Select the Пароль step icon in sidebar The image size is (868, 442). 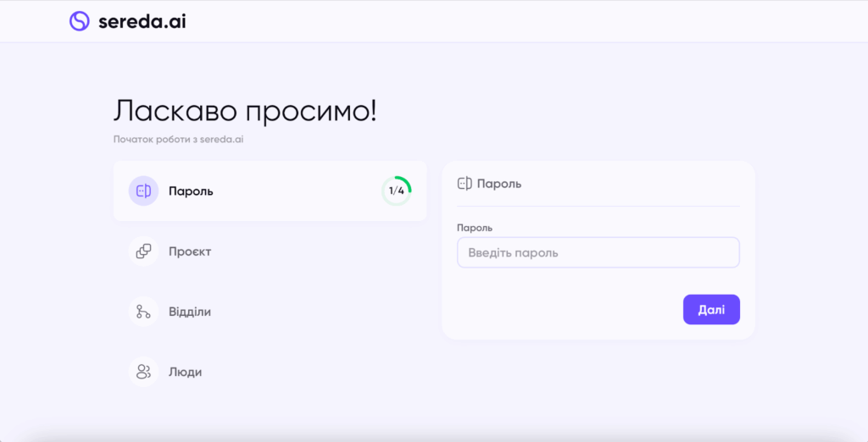coord(143,191)
